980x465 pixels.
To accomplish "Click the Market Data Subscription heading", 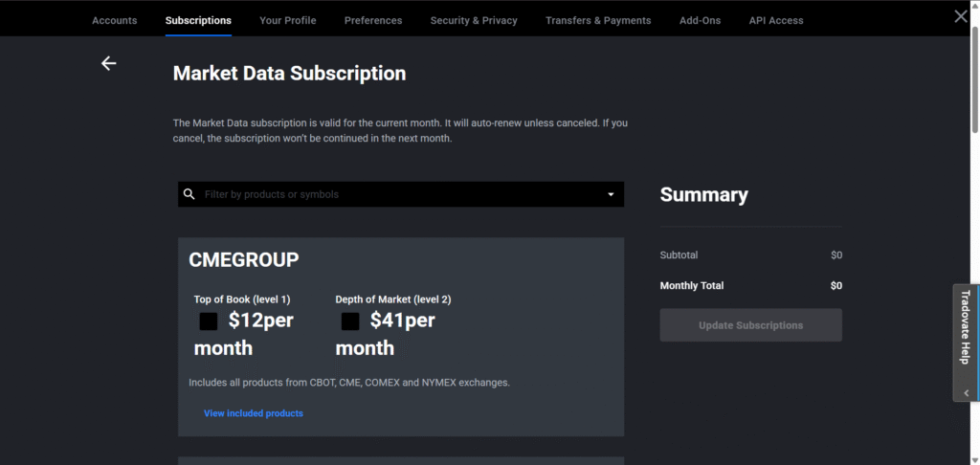I will [x=289, y=74].
